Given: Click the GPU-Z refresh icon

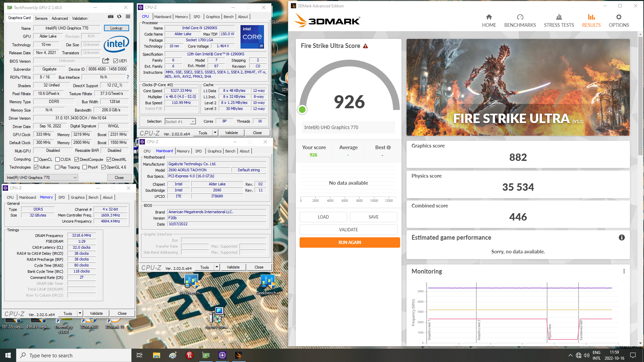Looking at the screenshot, I should coord(119,16).
